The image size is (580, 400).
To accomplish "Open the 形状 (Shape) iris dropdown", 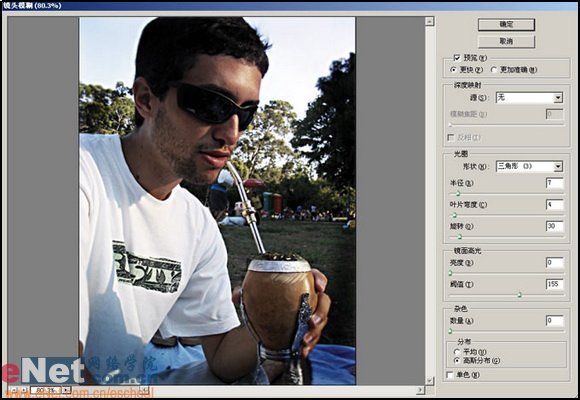I will coord(529,166).
